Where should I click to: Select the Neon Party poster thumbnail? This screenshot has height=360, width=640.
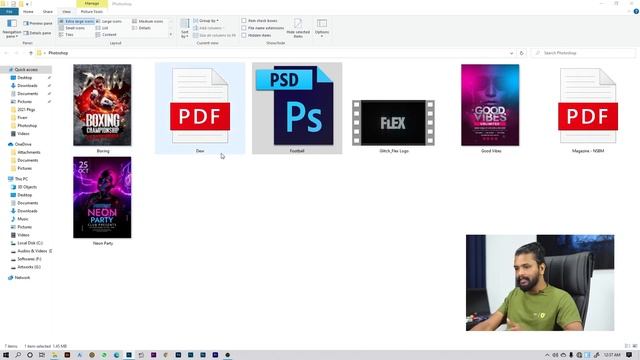[x=102, y=197]
